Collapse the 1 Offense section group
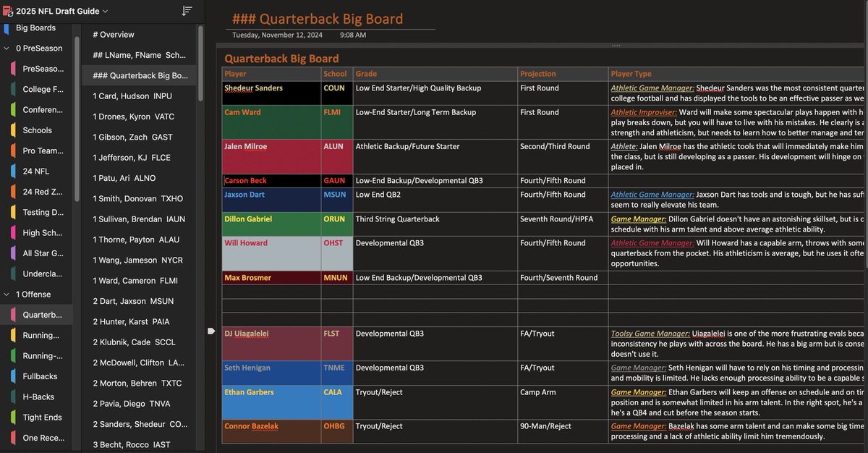This screenshot has width=868, height=453. pos(8,294)
